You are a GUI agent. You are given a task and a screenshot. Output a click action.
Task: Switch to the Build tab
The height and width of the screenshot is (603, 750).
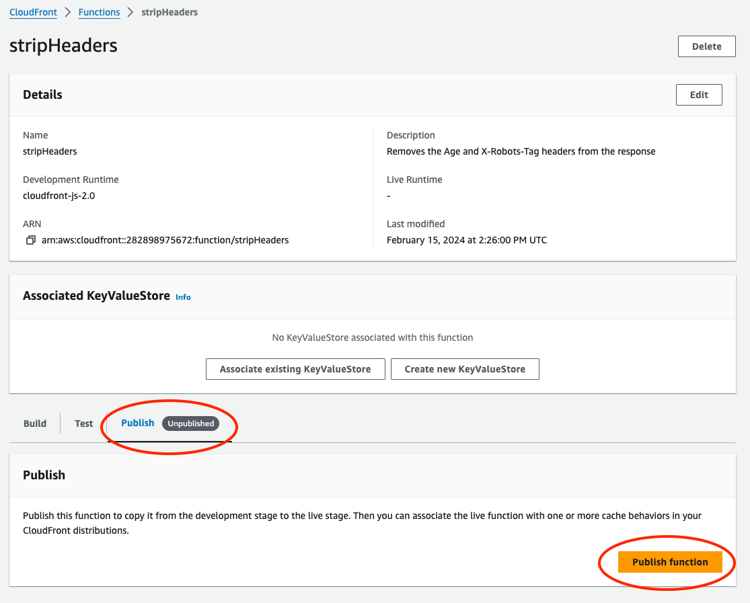(35, 424)
